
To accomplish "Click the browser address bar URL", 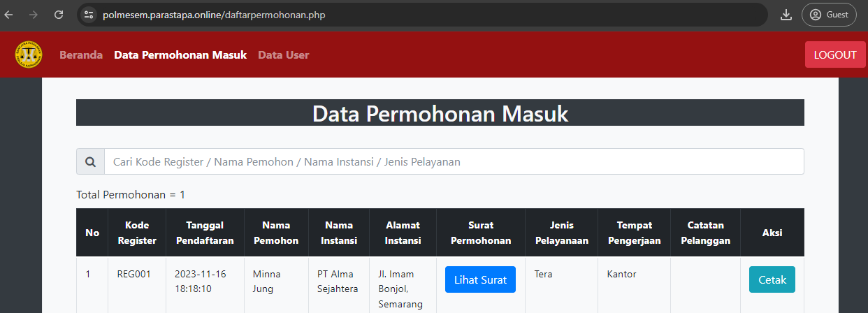I will tap(214, 15).
